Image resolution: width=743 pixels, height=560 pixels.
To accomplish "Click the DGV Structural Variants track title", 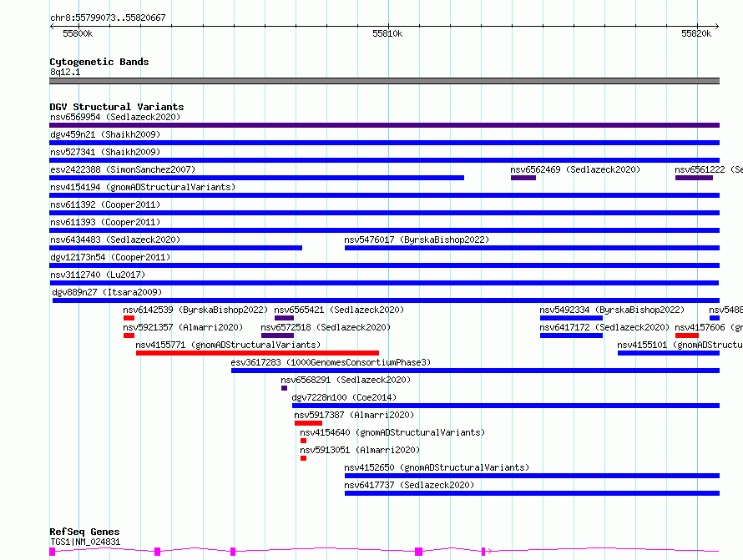I will pyautogui.click(x=117, y=107).
